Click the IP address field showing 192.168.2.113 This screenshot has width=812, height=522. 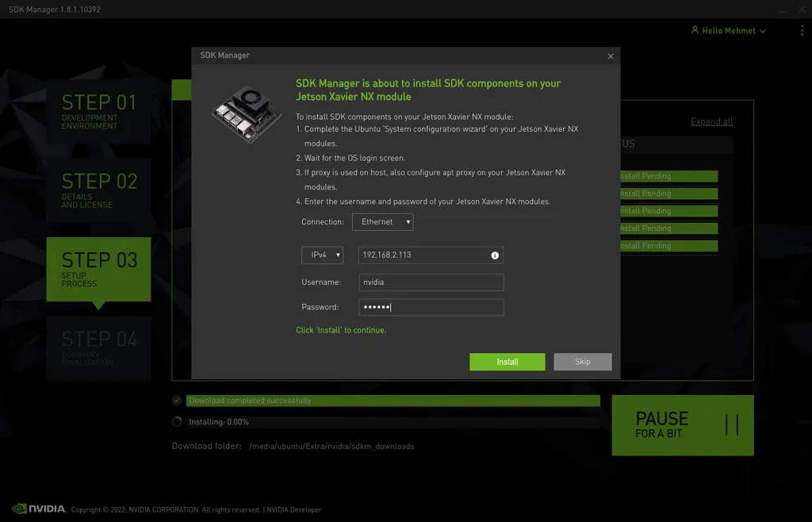pyautogui.click(x=431, y=255)
